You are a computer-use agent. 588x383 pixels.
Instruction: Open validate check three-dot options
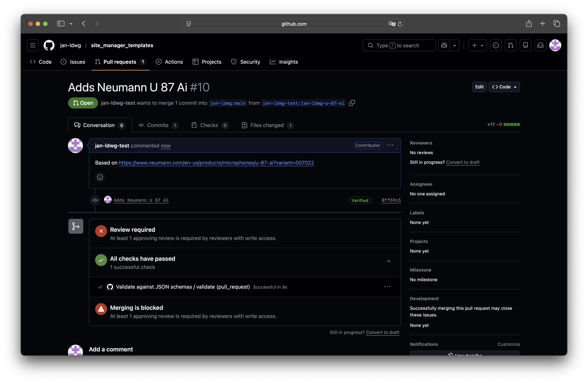pos(387,287)
